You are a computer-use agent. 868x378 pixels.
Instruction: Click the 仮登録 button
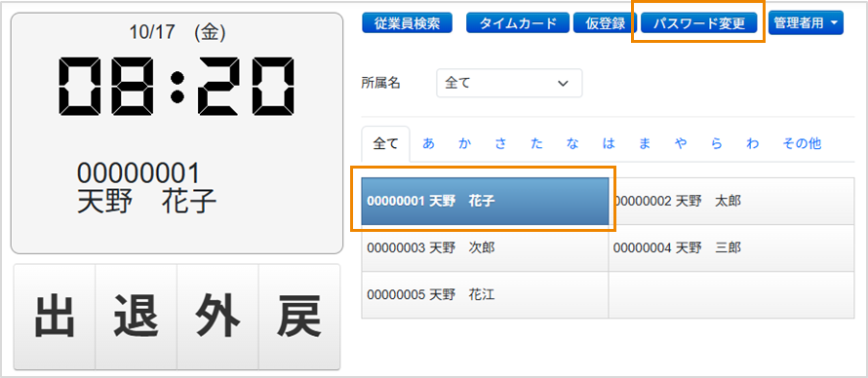coord(605,23)
